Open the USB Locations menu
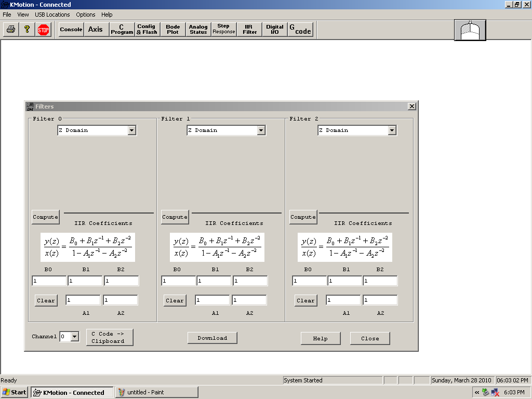Screen dimensions: 532x399 pyautogui.click(x=52, y=15)
